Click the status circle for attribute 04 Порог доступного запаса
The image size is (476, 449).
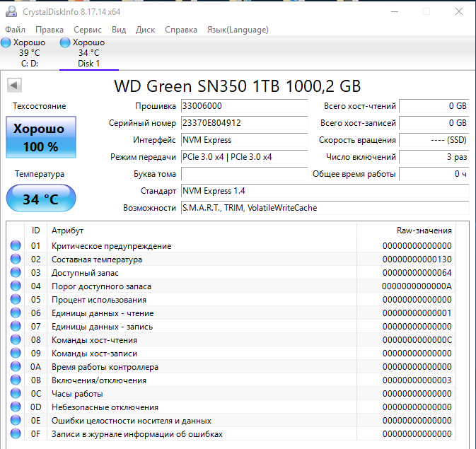point(16,286)
